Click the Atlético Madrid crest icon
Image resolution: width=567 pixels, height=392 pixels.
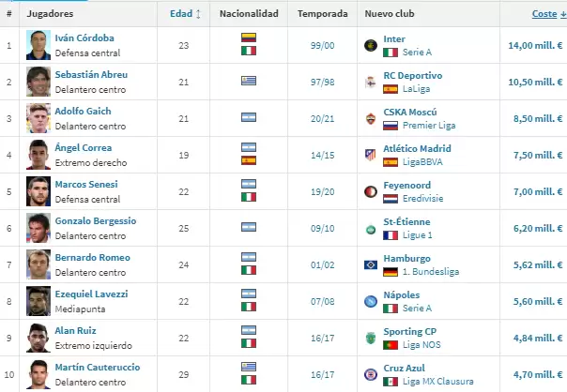pyautogui.click(x=371, y=154)
